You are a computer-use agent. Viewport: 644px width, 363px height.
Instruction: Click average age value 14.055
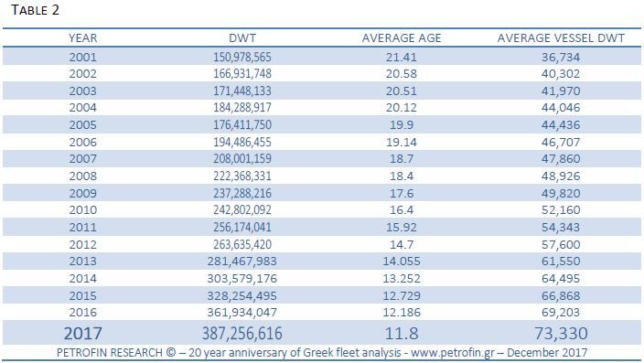[402, 262]
